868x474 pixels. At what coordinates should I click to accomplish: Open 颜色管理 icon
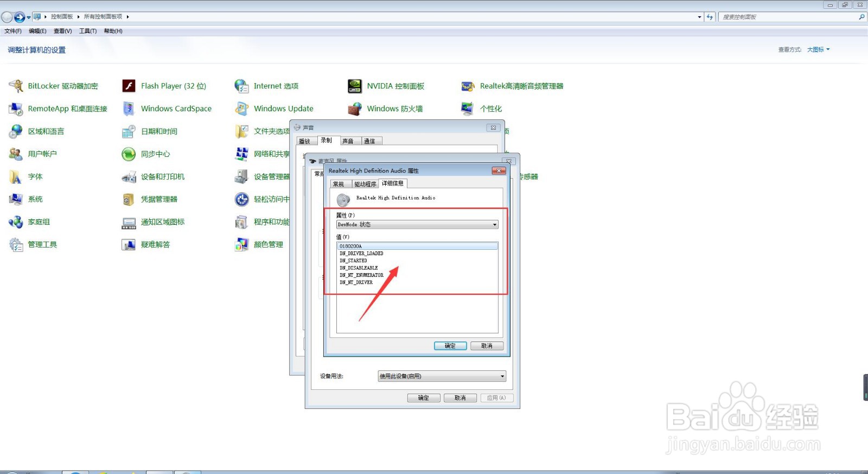(x=241, y=245)
